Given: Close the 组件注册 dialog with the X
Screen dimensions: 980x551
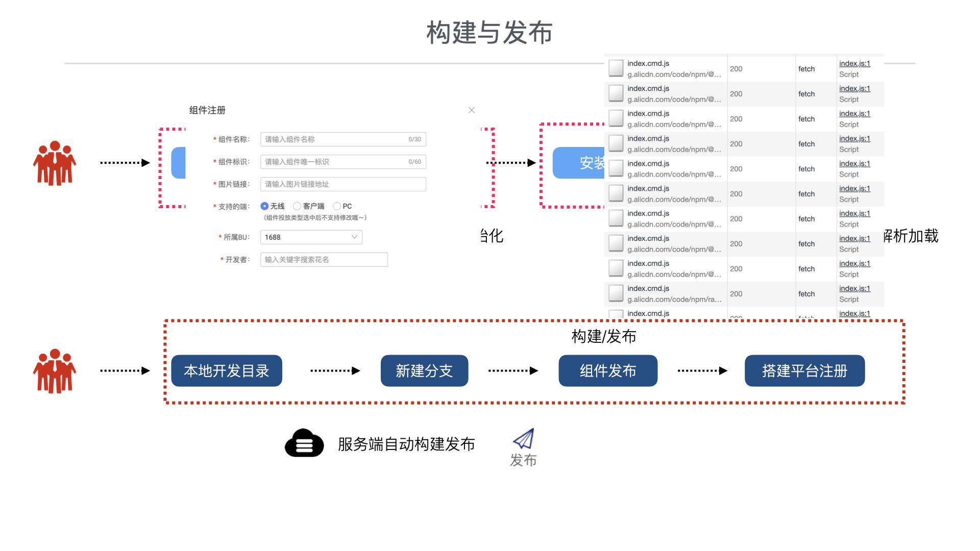Looking at the screenshot, I should [472, 110].
